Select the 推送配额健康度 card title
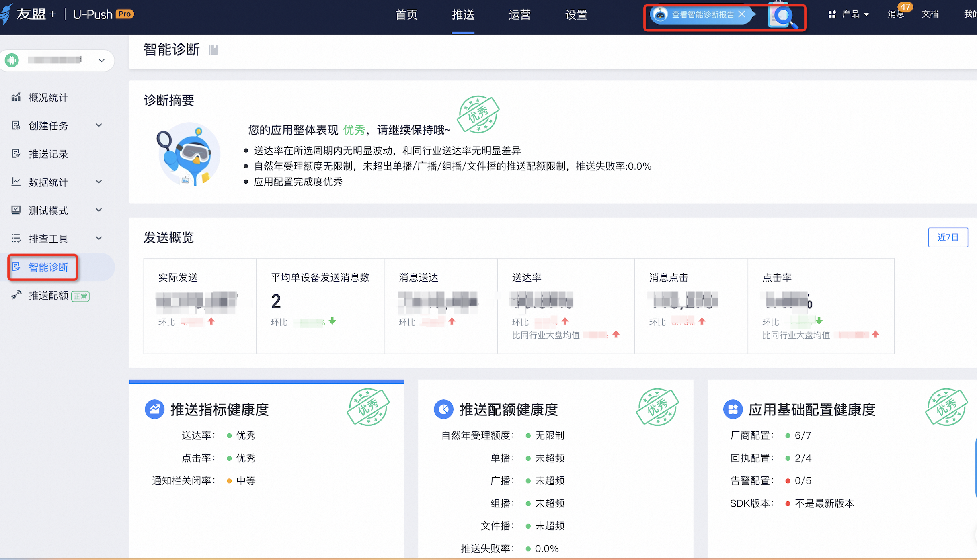Image resolution: width=977 pixels, height=560 pixels. tap(509, 410)
